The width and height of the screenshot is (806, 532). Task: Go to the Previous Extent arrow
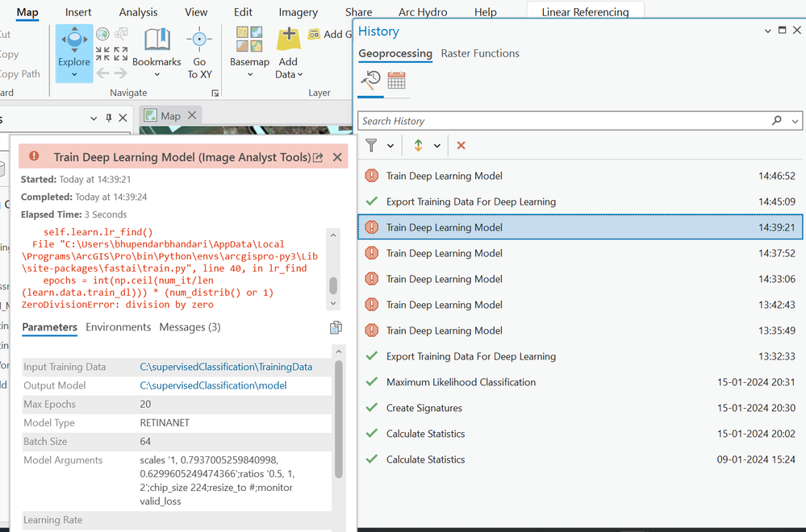(x=102, y=73)
